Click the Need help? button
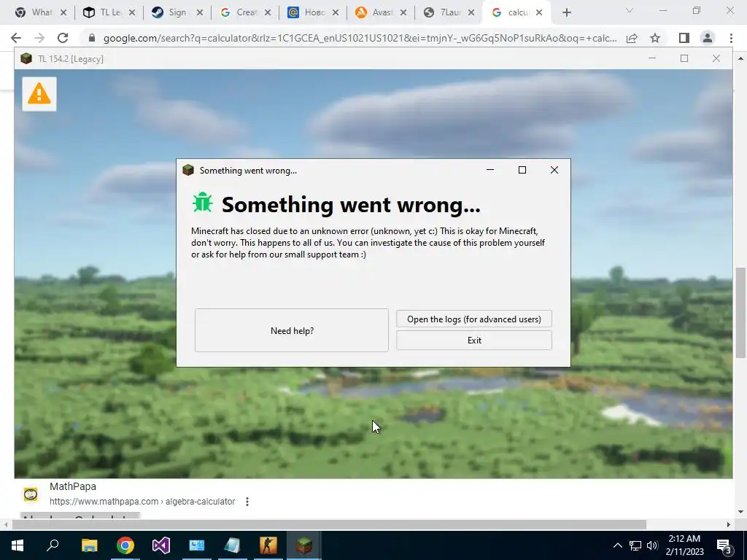 tap(292, 330)
